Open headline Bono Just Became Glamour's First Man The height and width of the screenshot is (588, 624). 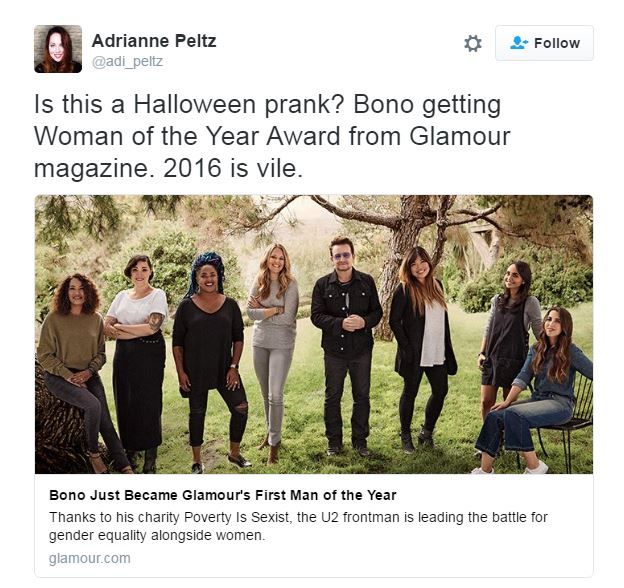(223, 495)
